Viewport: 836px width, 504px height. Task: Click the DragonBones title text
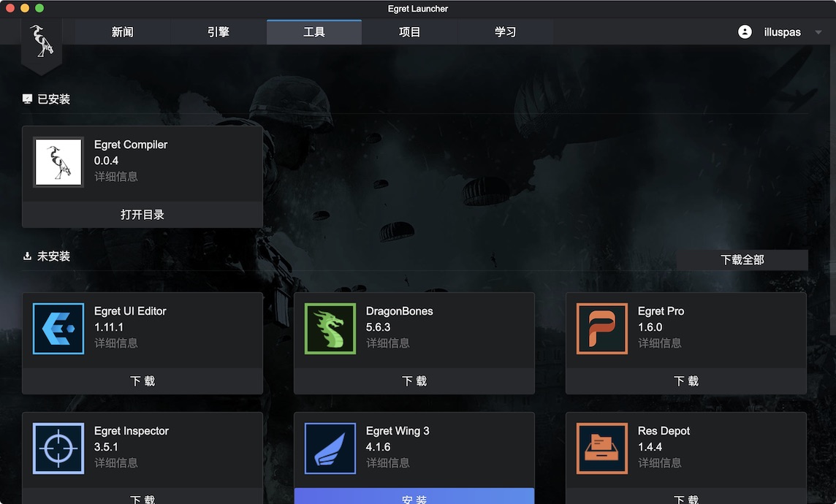(399, 311)
